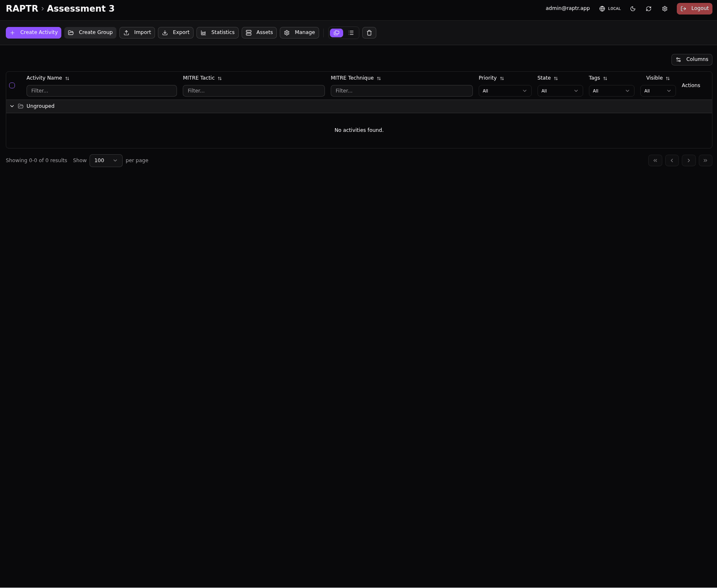
Task: Open the State filter dropdown
Action: 560,91
